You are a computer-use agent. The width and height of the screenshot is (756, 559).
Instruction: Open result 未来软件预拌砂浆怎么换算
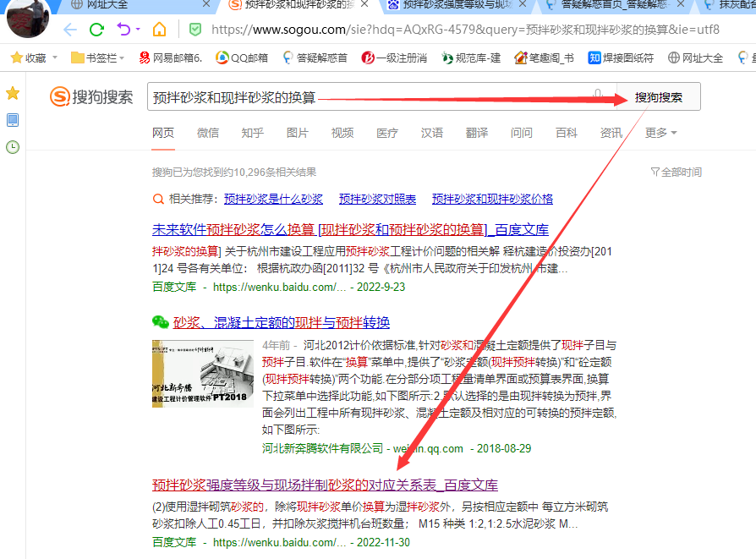click(x=351, y=229)
